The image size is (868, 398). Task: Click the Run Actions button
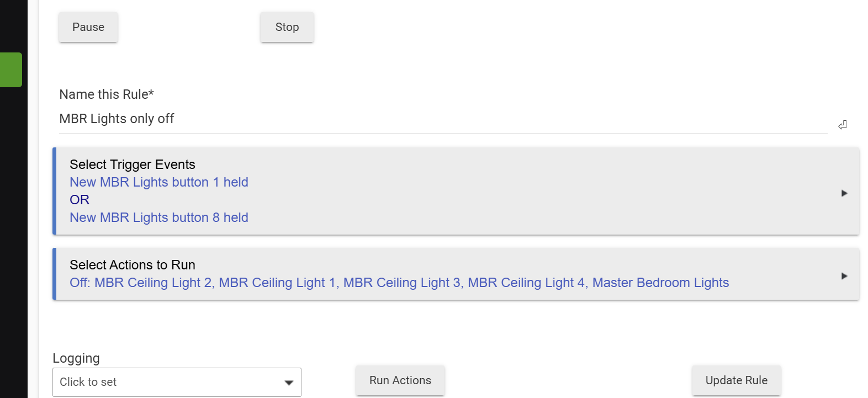click(x=400, y=380)
